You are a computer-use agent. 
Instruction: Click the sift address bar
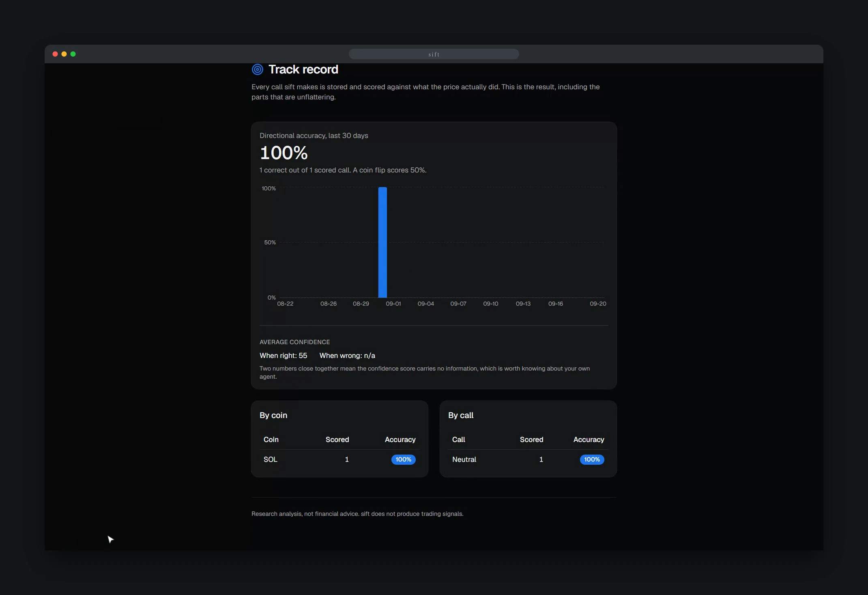pos(434,54)
